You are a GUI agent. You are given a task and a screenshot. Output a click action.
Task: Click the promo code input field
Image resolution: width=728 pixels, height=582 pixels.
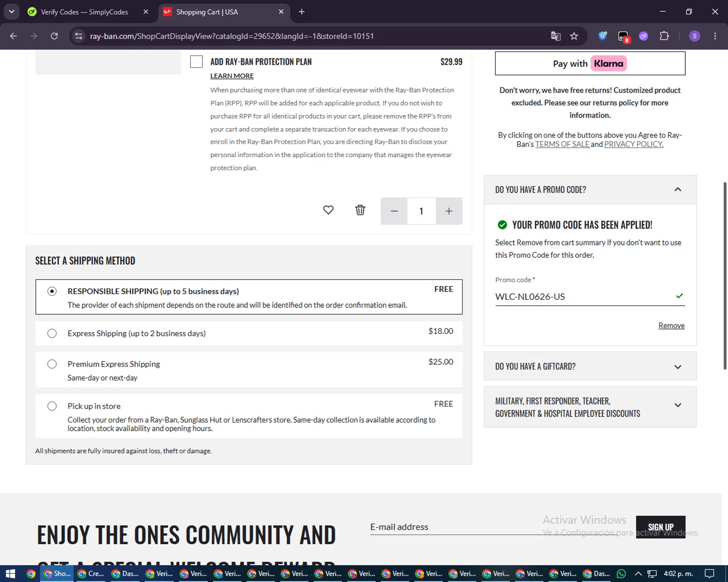[x=590, y=296]
